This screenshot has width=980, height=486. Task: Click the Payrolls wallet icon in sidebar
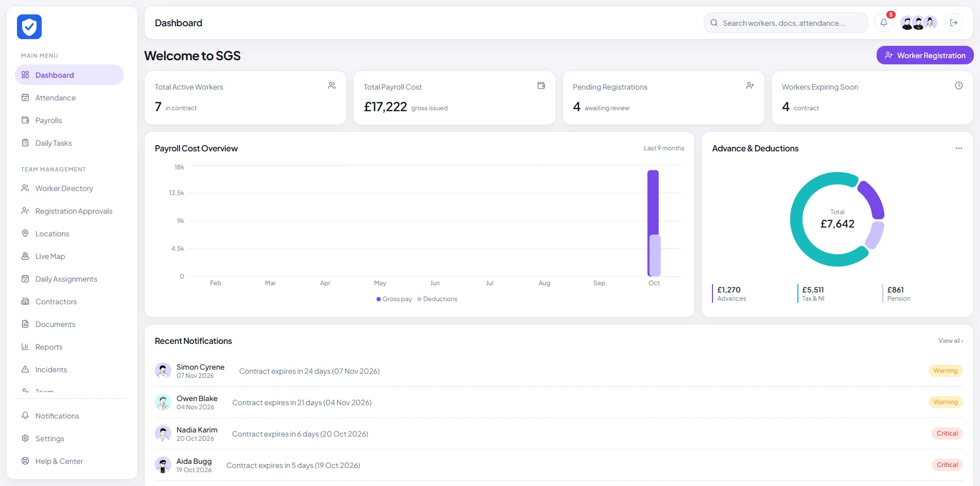(x=25, y=120)
